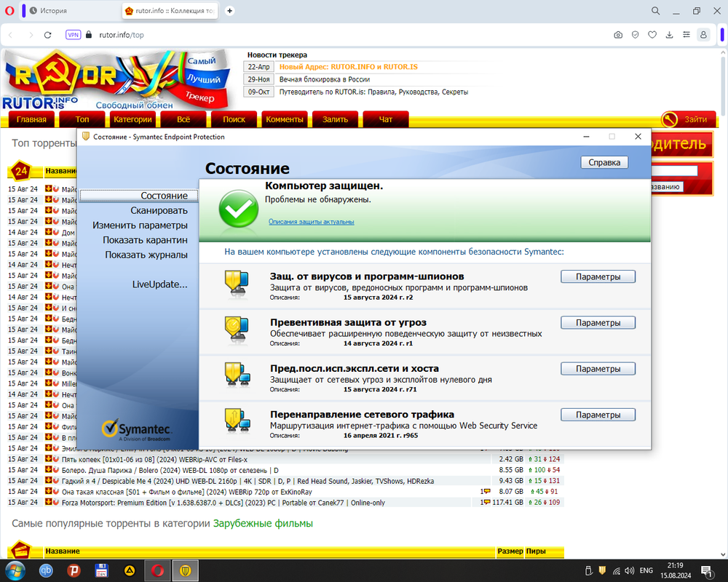The height and width of the screenshot is (582, 728).
Task: Open browser profile account icon
Action: coord(703,35)
